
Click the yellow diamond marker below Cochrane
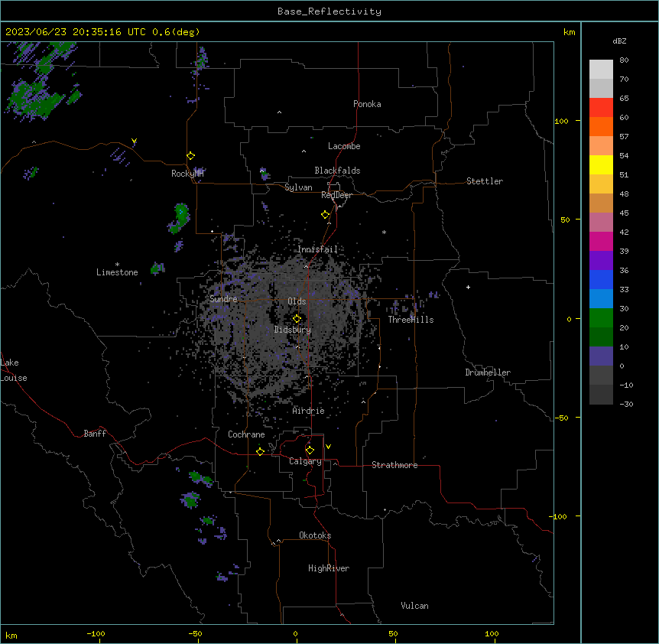[260, 452]
